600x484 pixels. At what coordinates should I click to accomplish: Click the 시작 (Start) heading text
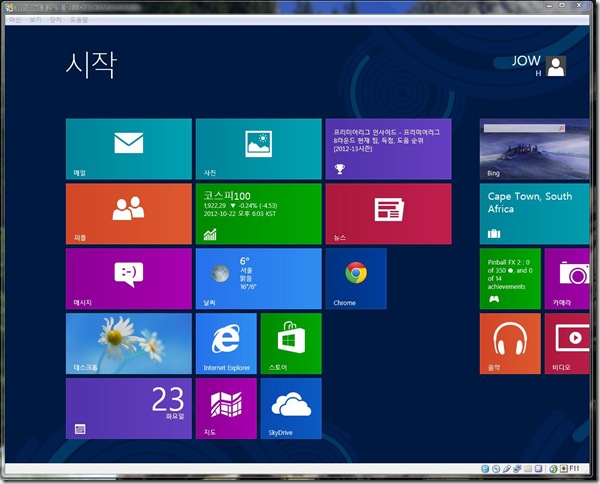click(x=91, y=65)
